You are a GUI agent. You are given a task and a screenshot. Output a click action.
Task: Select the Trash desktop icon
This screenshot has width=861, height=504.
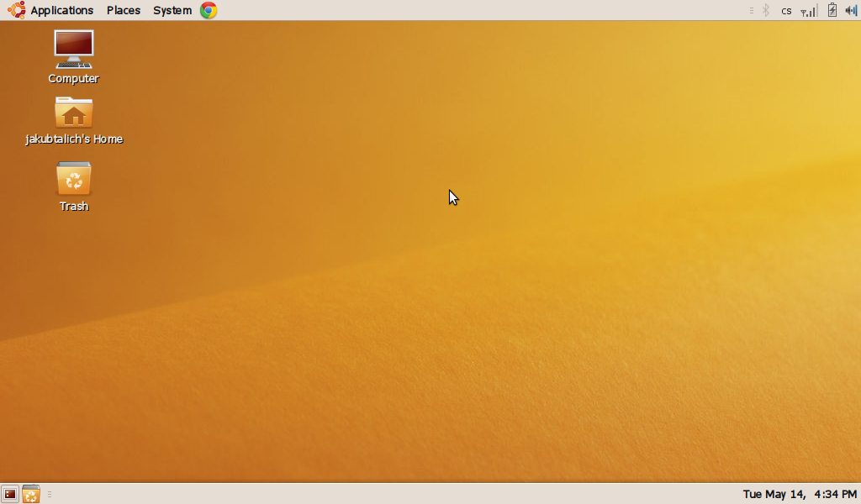coord(74,178)
